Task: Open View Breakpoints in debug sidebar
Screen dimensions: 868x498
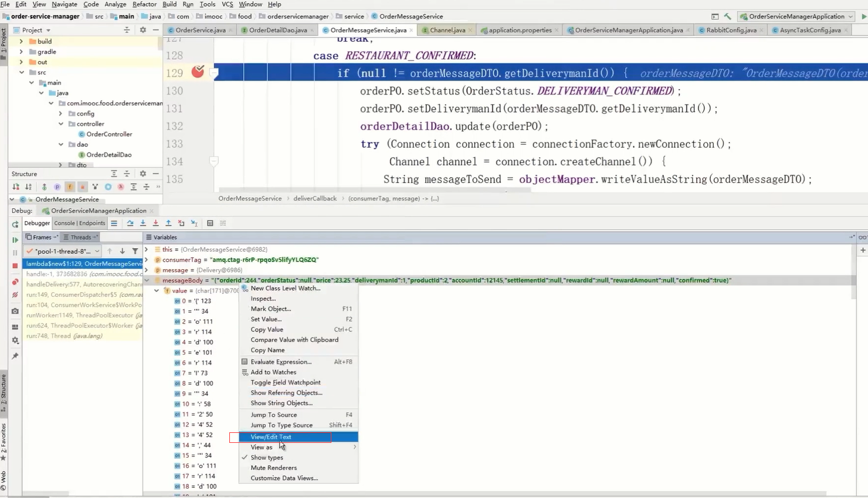Action: click(x=15, y=282)
